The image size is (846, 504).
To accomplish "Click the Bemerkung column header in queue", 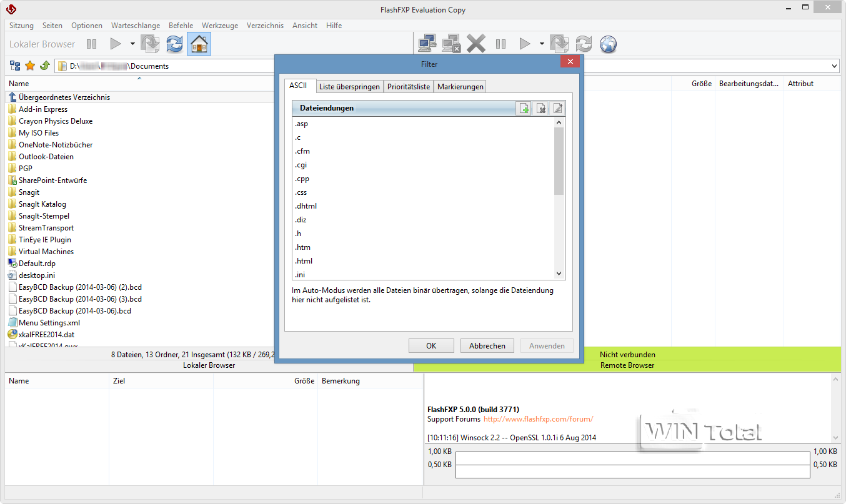I will pos(341,381).
